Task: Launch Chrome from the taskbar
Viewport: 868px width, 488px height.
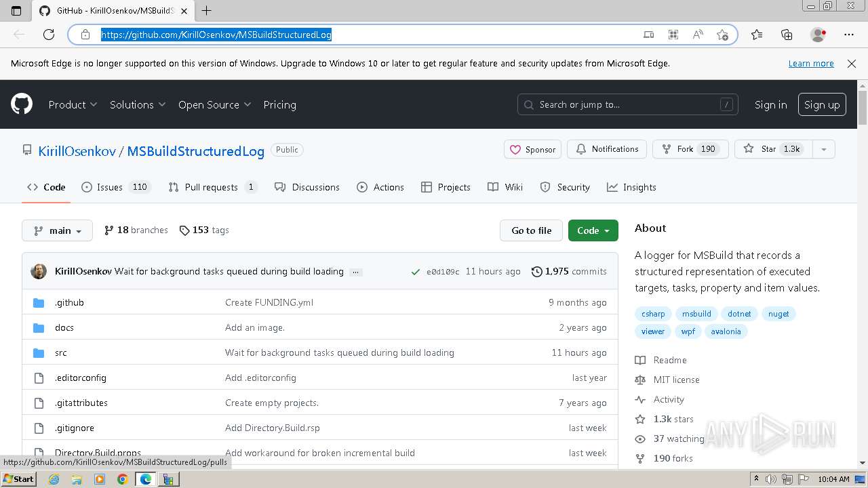Action: pos(122,479)
